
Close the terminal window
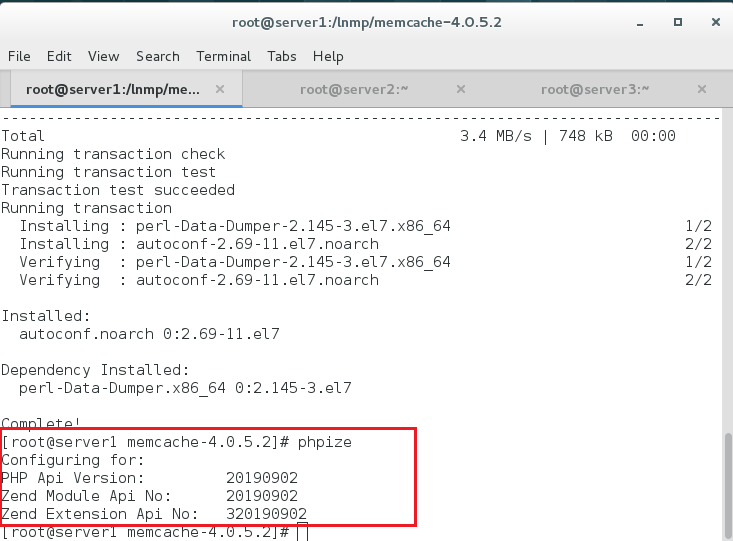tap(716, 22)
